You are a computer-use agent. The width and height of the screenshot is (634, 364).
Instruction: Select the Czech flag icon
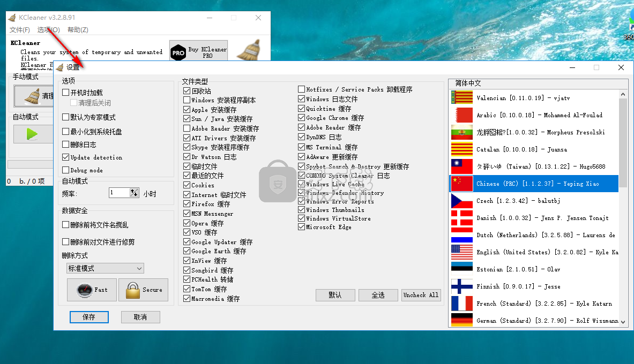[462, 201]
